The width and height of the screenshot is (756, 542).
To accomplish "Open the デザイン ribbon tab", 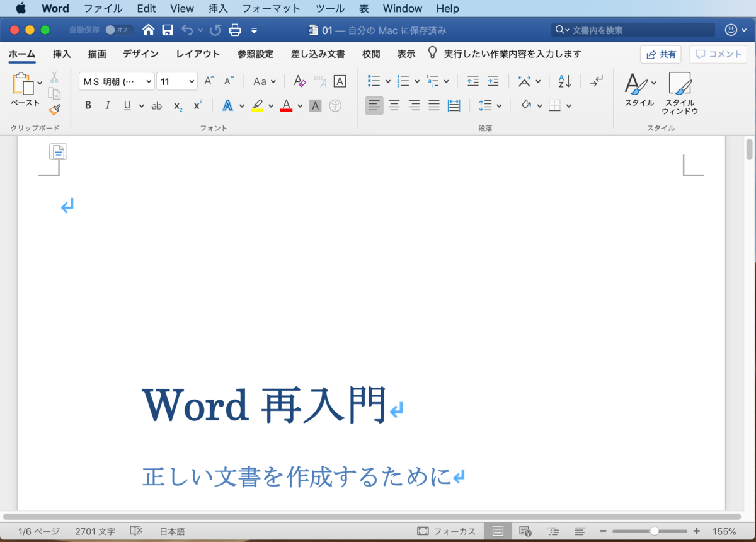I will click(x=140, y=54).
